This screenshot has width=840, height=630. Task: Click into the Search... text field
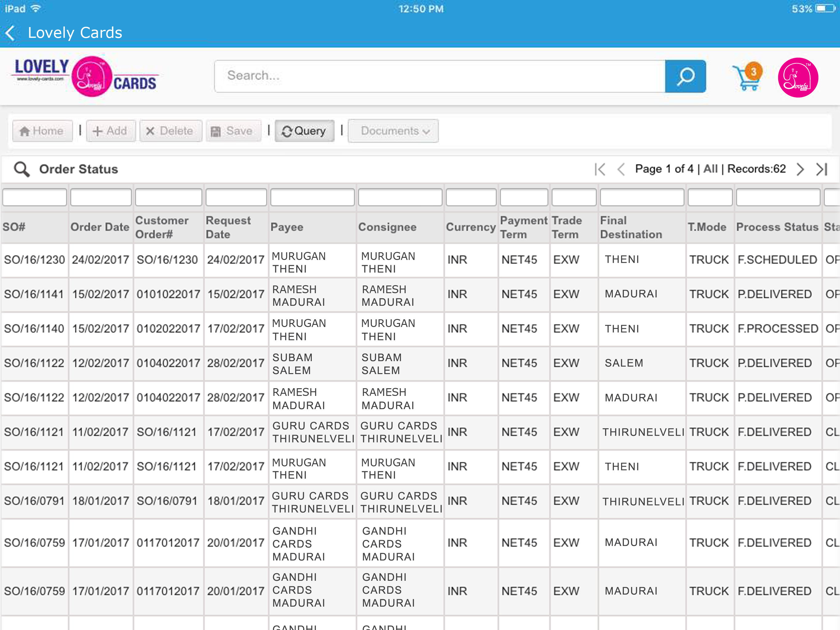point(440,76)
